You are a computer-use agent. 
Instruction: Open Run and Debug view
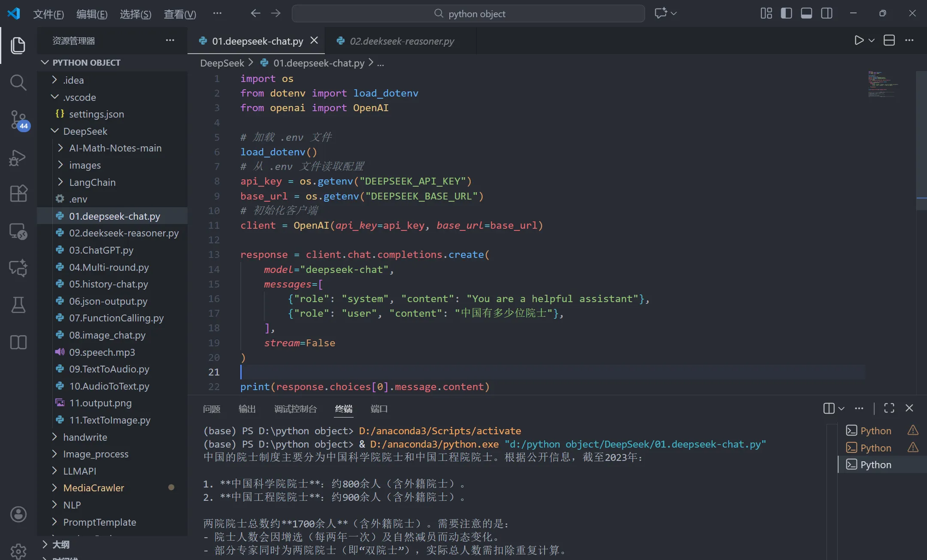(x=18, y=157)
